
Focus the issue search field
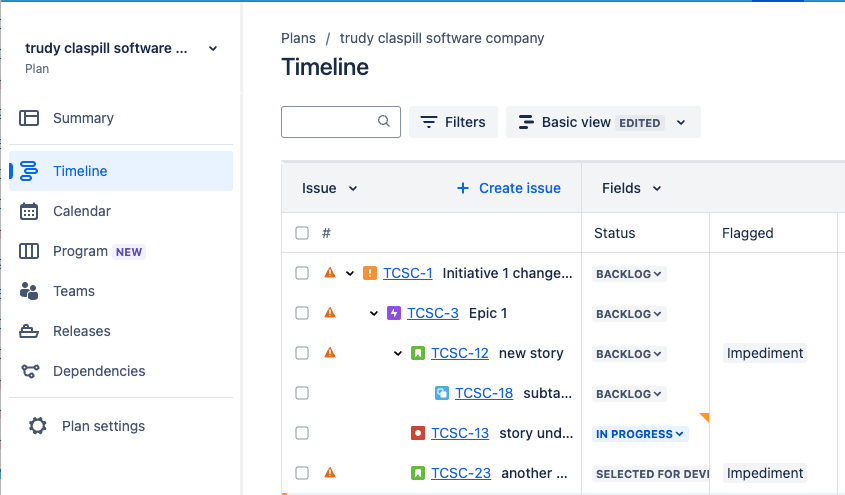click(x=341, y=122)
